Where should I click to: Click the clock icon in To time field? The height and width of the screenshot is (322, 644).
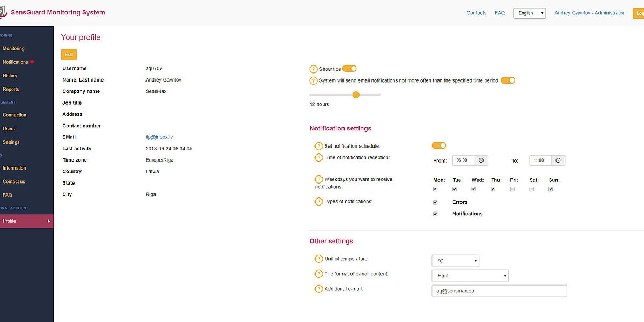pyautogui.click(x=558, y=160)
